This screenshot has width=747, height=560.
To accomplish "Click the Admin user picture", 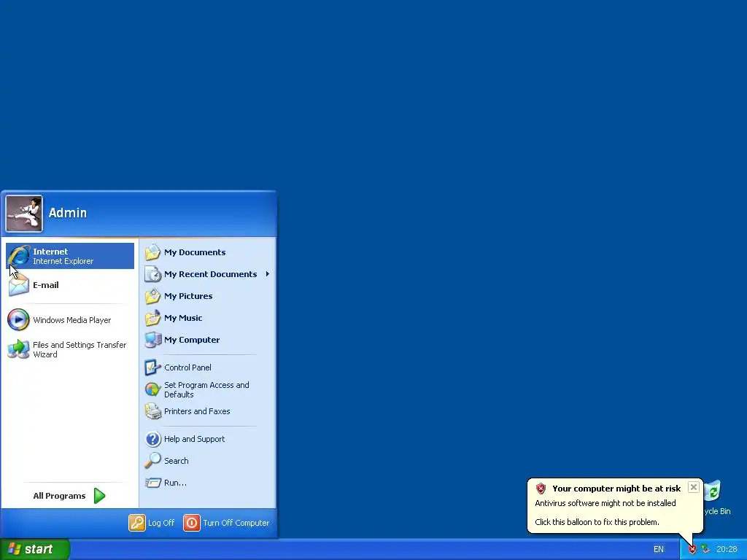I will (x=24, y=214).
